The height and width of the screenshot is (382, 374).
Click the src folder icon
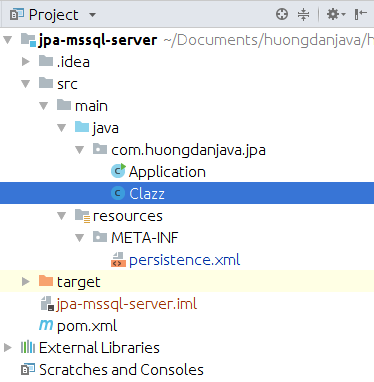click(46, 83)
